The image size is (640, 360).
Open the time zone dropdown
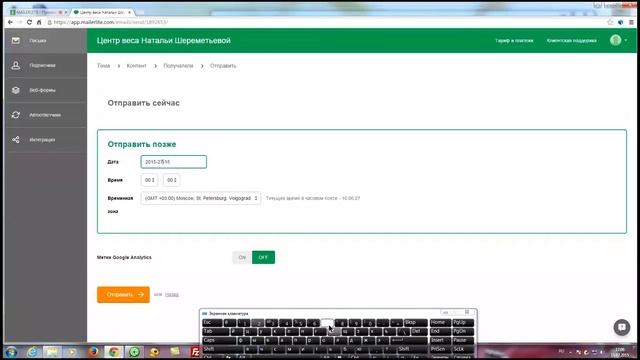[x=200, y=198]
